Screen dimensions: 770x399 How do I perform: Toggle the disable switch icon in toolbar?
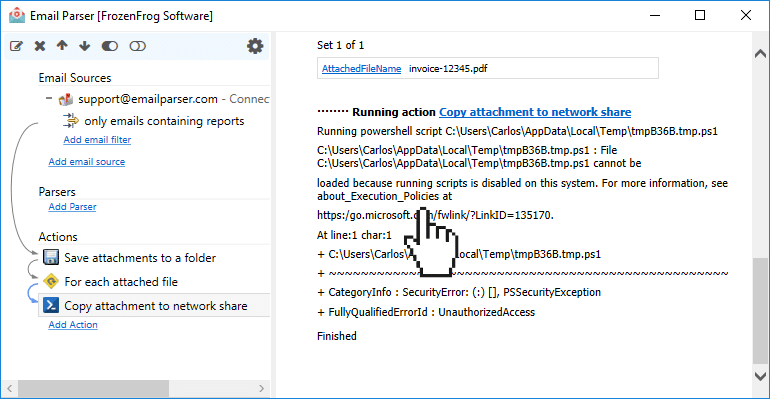point(138,46)
